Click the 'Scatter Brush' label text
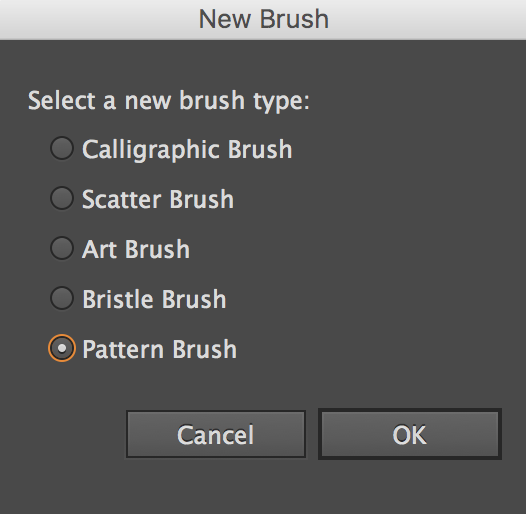 point(158,199)
